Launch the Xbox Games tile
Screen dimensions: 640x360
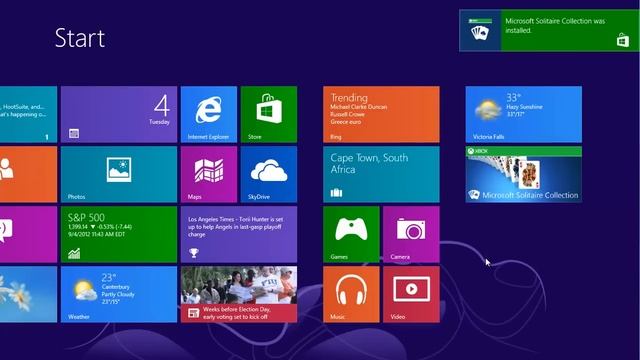(351, 234)
